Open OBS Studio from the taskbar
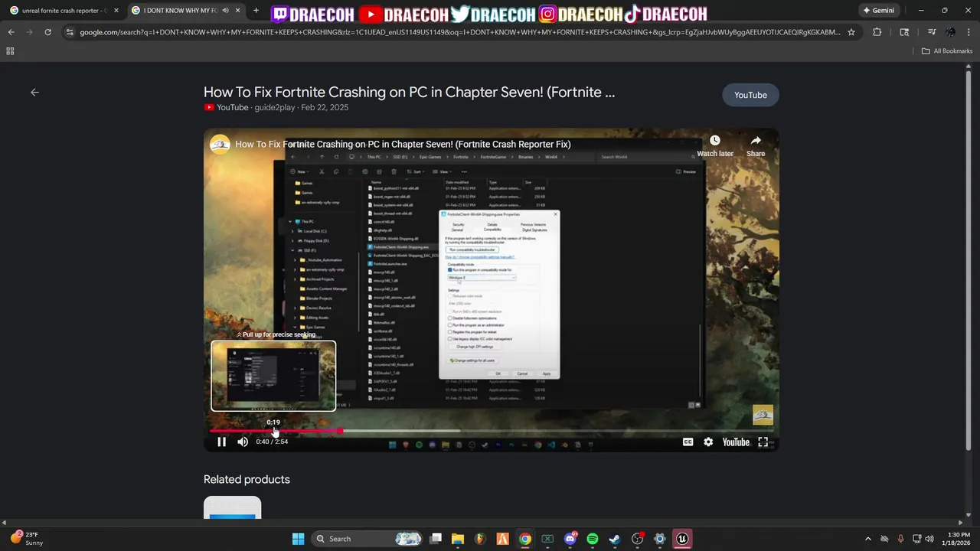 pyautogui.click(x=637, y=539)
